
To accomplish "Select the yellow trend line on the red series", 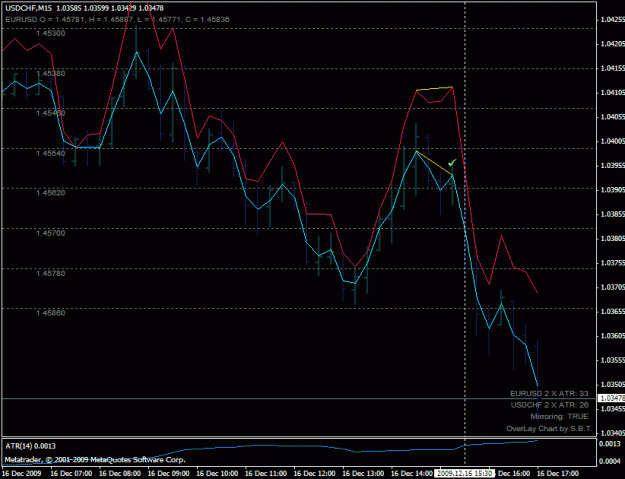I will click(x=434, y=88).
